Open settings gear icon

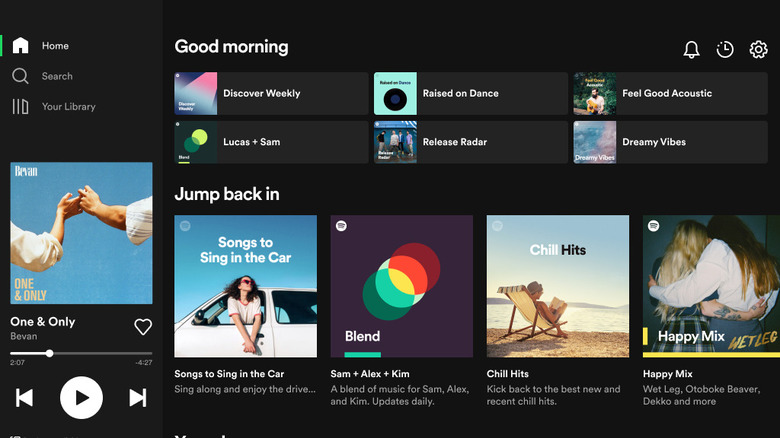click(758, 50)
